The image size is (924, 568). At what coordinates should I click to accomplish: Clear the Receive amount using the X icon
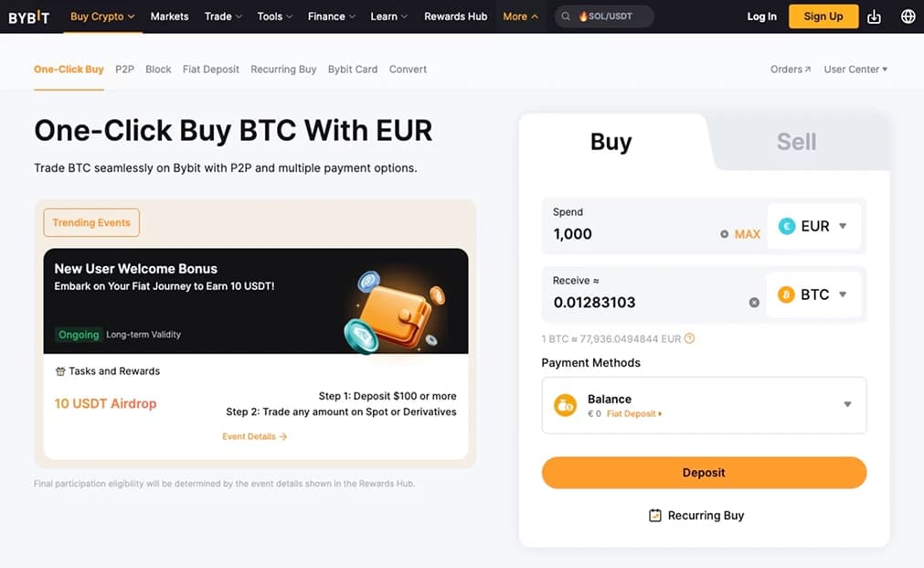(x=754, y=302)
